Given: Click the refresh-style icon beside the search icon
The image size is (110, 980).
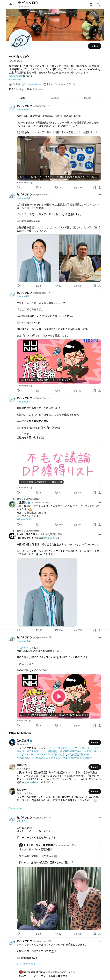Looking at the screenshot, I should point(91,5).
